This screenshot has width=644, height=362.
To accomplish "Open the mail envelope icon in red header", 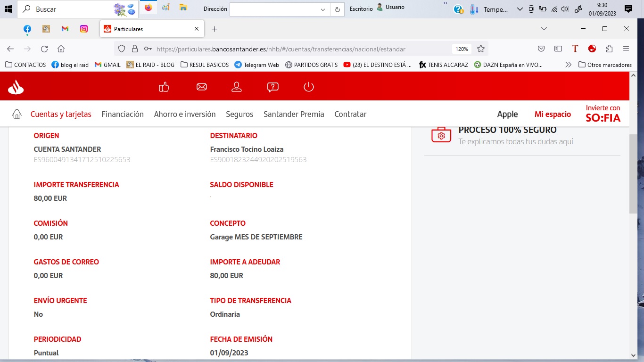I will click(202, 87).
